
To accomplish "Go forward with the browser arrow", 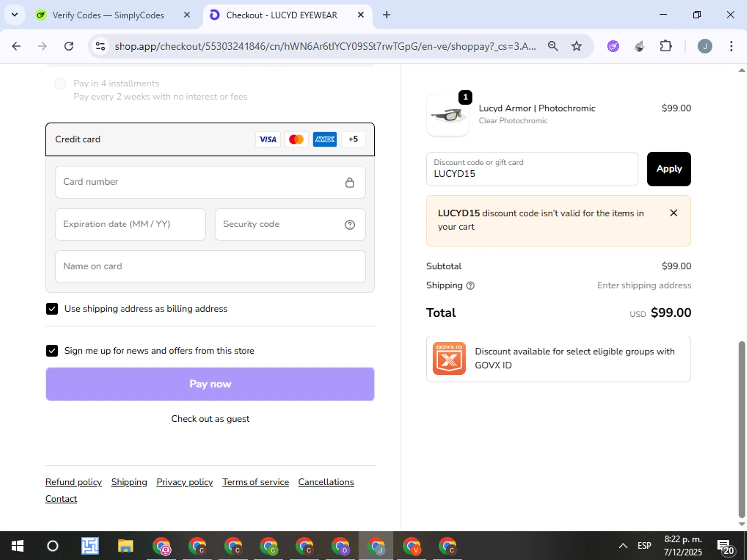I will (x=42, y=46).
